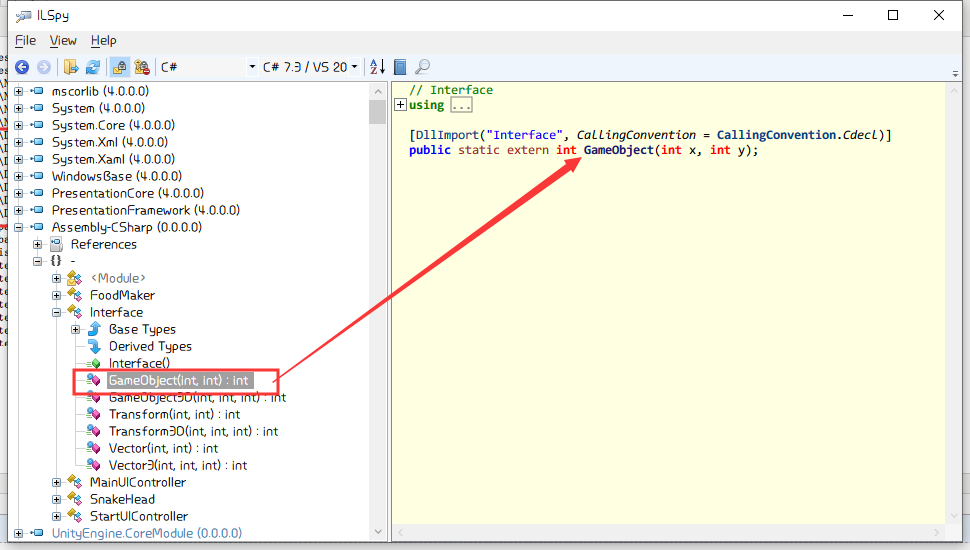
Task: Click the CallingConvention.Cdecl link in code
Action: [799, 135]
